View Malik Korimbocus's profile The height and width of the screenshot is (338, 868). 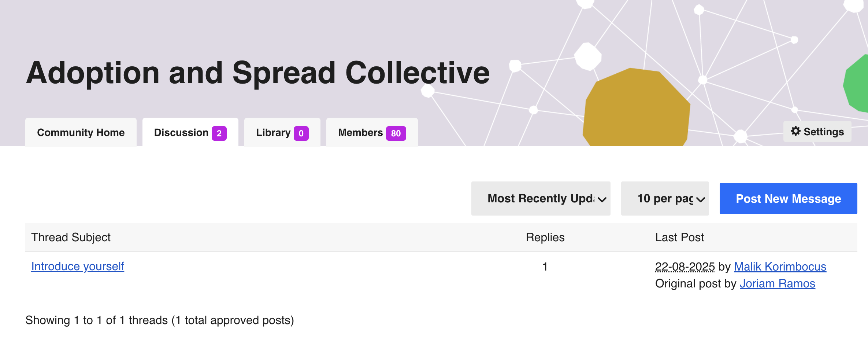pos(780,267)
